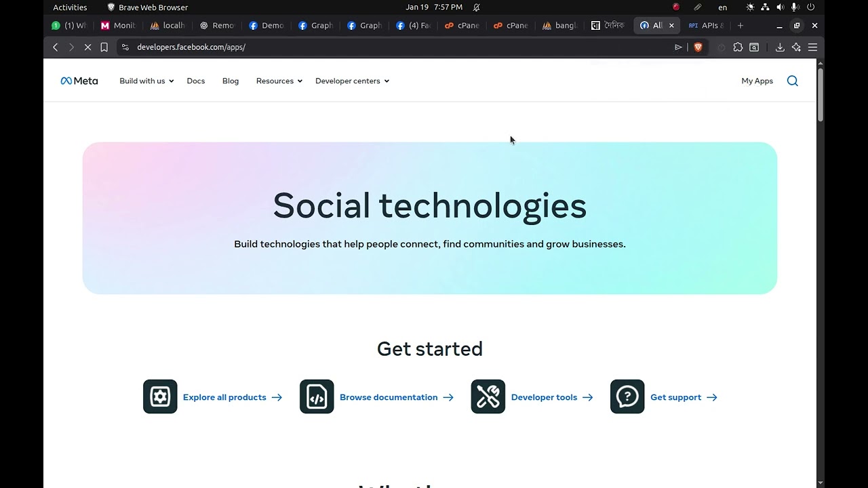Viewport: 868px width, 488px height.
Task: Click the Meta logo
Action: [x=79, y=81]
